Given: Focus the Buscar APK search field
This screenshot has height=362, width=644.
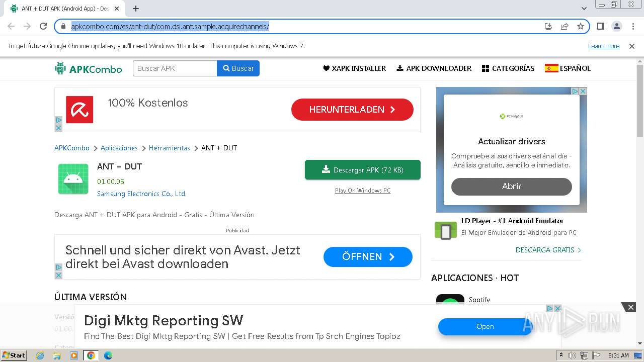Looking at the screenshot, I should 175,68.
